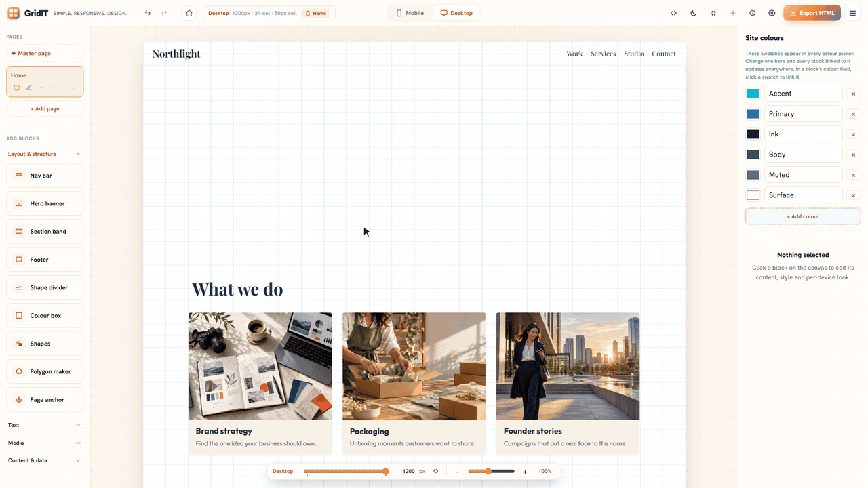
Task: Click the plus zoom button
Action: point(526,472)
